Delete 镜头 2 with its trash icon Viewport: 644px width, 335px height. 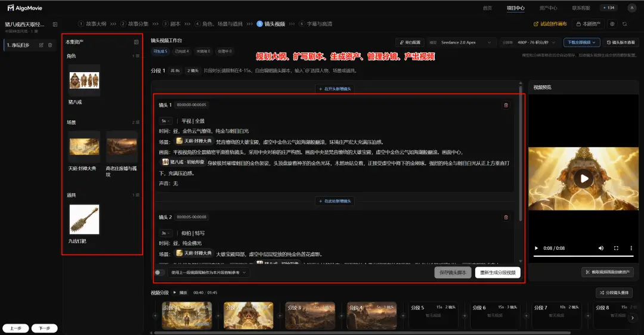(x=506, y=217)
